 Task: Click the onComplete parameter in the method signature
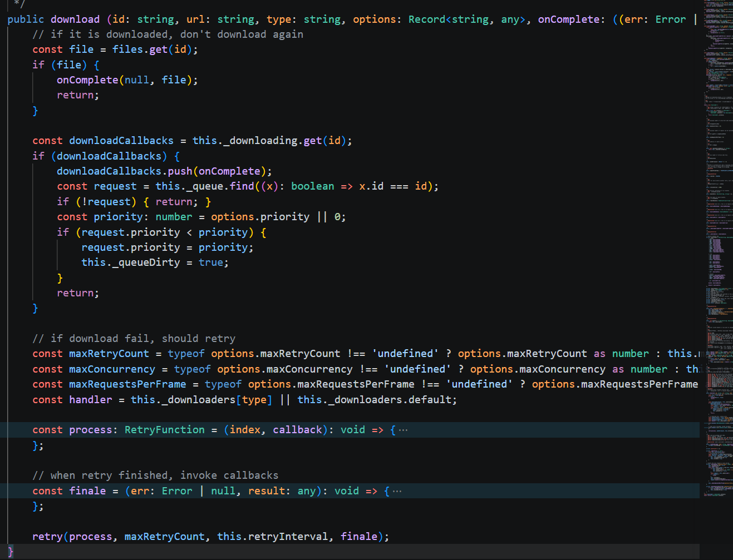pyautogui.click(x=568, y=19)
